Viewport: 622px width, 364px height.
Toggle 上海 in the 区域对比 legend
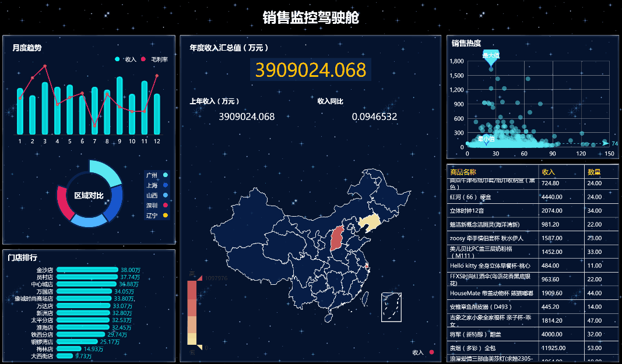pyautogui.click(x=166, y=185)
